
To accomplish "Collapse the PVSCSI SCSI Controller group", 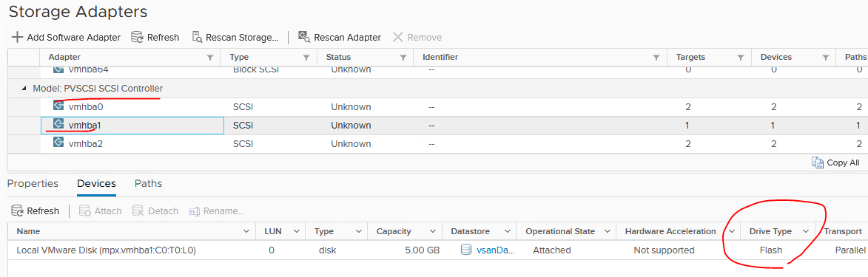I will click(x=23, y=89).
